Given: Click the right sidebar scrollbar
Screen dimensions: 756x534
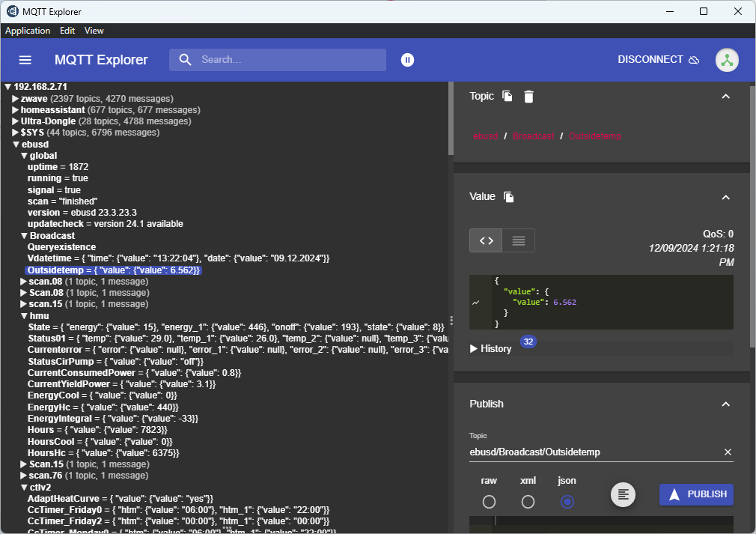Looking at the screenshot, I should click(x=752, y=216).
